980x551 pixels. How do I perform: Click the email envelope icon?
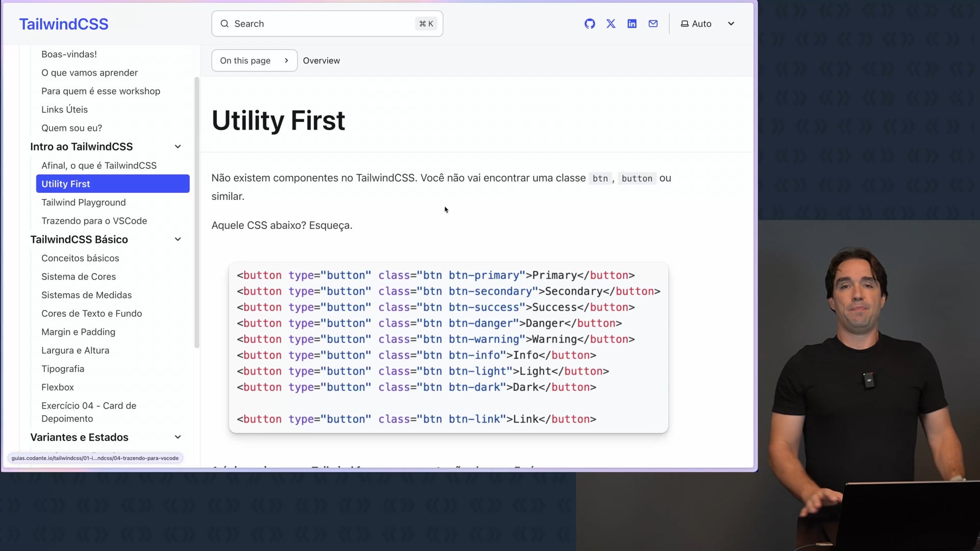coord(653,24)
